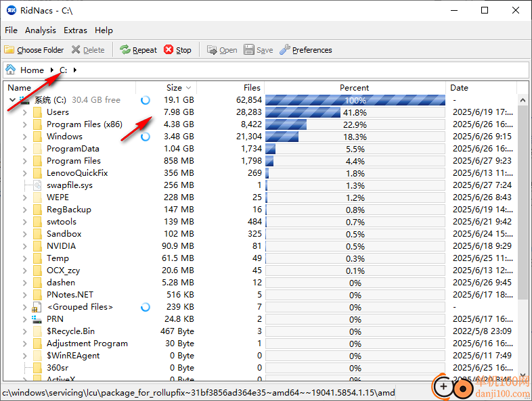Click the Home house icon in breadcrumb
The width and height of the screenshot is (532, 401).
tap(11, 70)
